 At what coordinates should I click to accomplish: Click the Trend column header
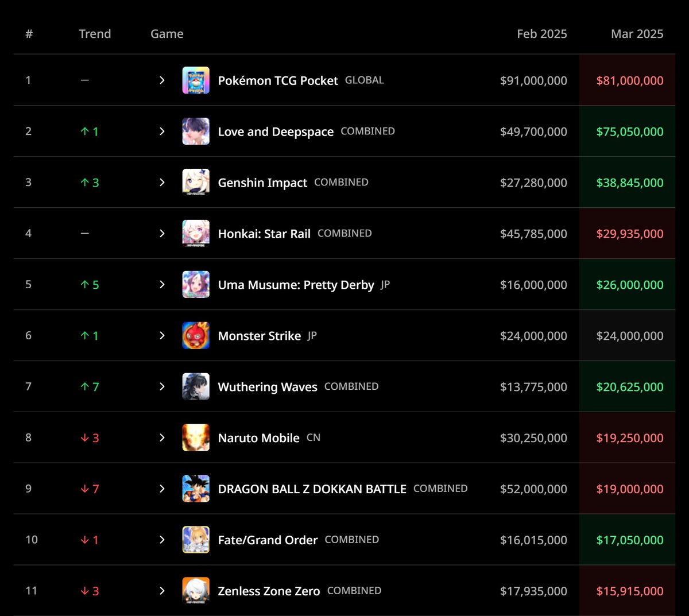point(95,34)
